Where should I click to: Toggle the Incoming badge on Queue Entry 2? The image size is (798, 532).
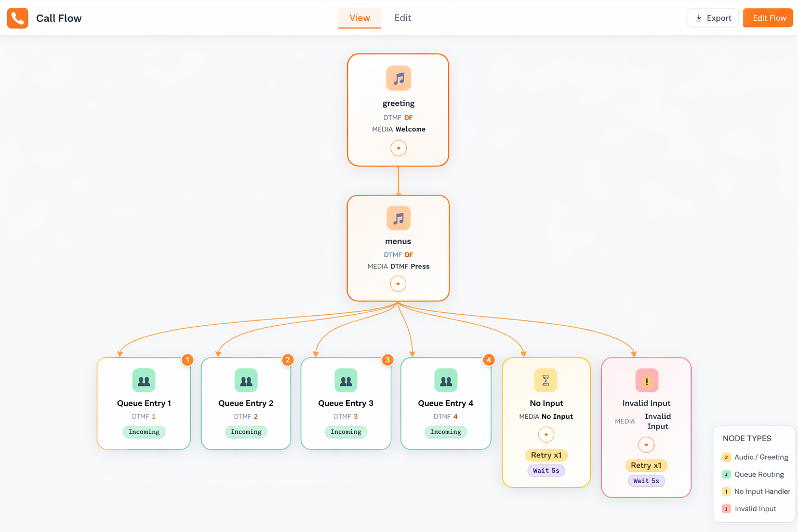(246, 432)
